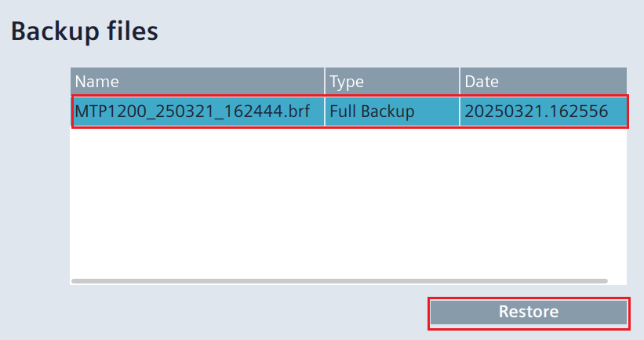Click the gray margin left of the file list
The height and width of the screenshot is (340, 644).
click(x=35, y=173)
